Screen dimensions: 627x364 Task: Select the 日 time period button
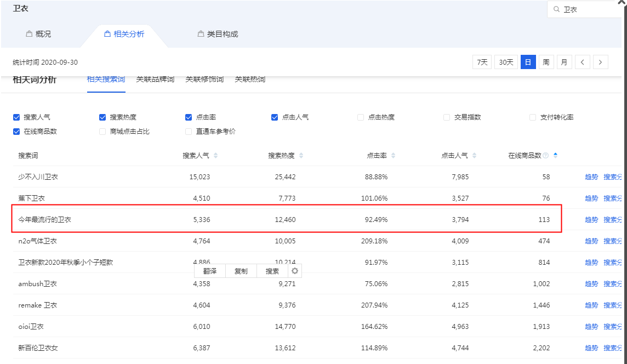coord(528,62)
